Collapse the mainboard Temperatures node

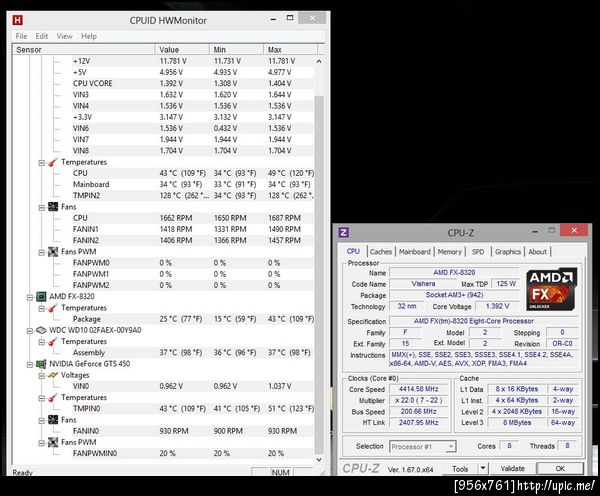(x=41, y=163)
